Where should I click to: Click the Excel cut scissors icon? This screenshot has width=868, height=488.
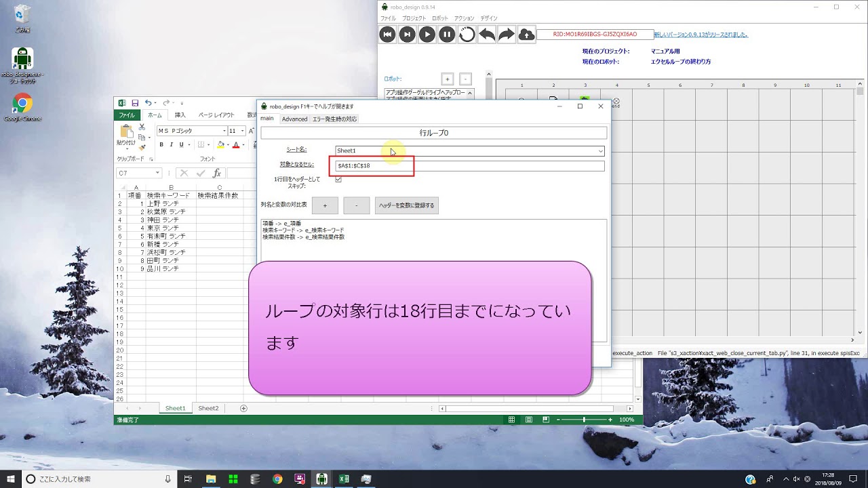pyautogui.click(x=142, y=127)
